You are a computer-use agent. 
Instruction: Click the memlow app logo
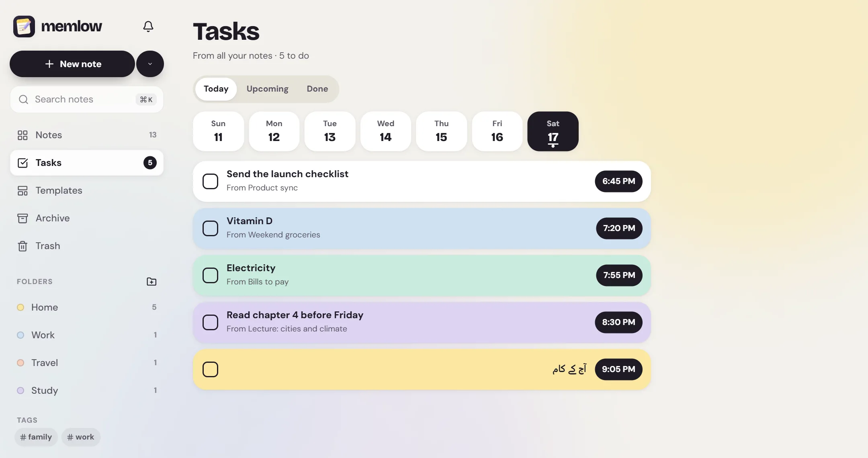24,27
